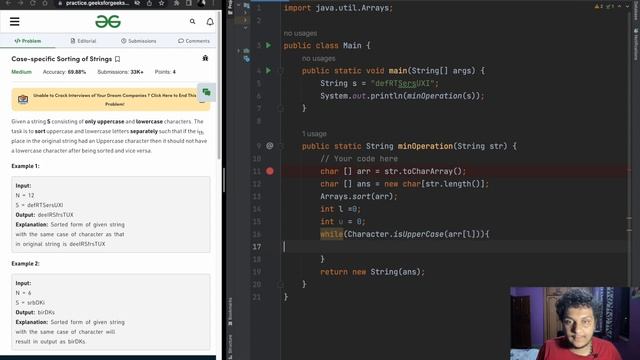Viewport: 640px width, 360px height.
Task: Click 'Submissions: 33K+' stat
Action: pyautogui.click(x=120, y=72)
